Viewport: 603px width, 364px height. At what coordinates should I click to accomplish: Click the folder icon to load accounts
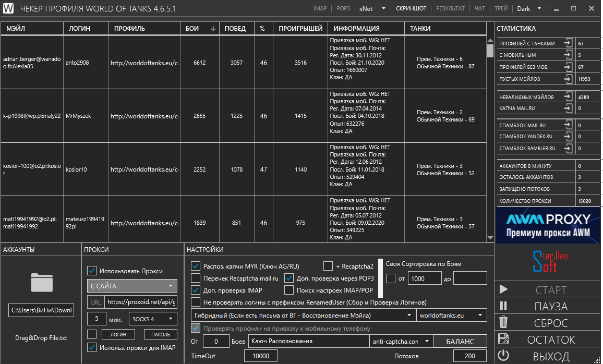point(41,282)
